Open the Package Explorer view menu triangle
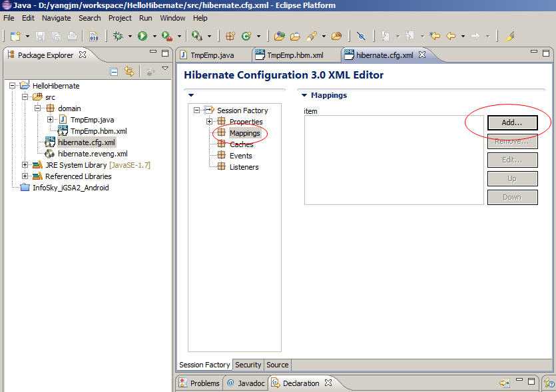556x392 pixels. point(165,68)
